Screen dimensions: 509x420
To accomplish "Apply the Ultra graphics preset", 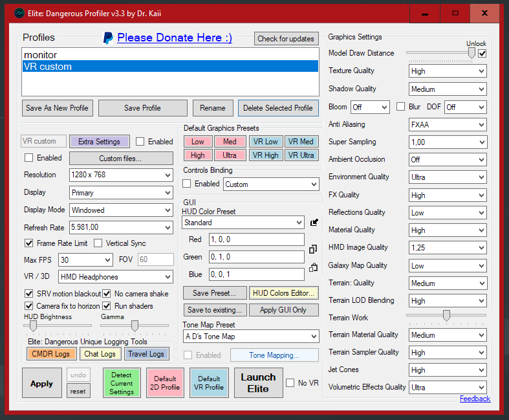I will click(230, 155).
